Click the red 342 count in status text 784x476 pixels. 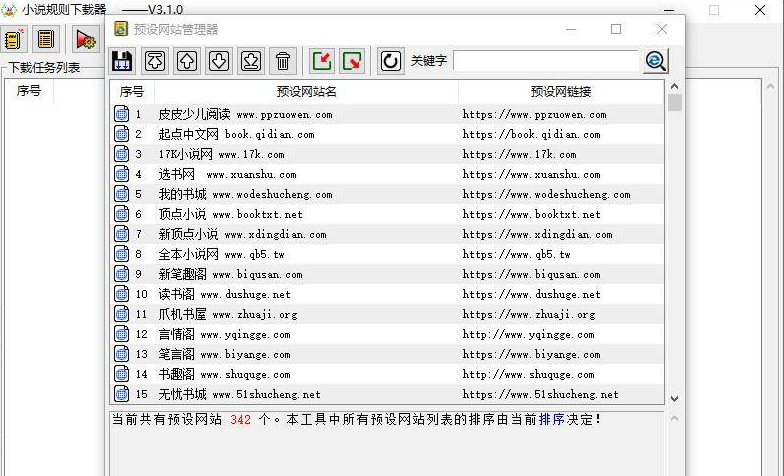point(240,420)
